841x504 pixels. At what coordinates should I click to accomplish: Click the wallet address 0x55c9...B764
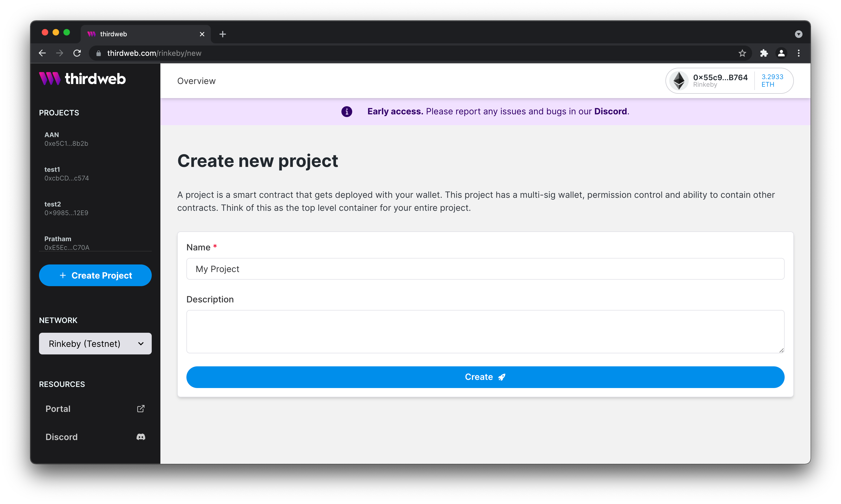click(x=720, y=77)
